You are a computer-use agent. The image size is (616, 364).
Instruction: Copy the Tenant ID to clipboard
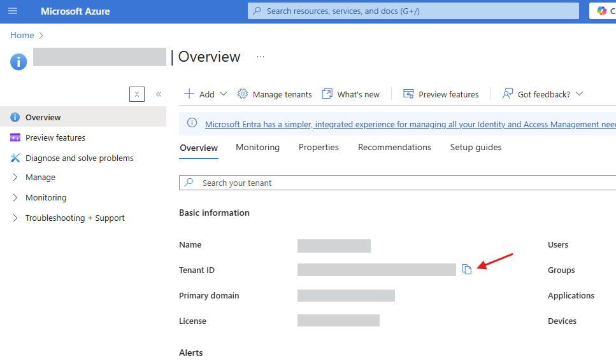pos(467,269)
